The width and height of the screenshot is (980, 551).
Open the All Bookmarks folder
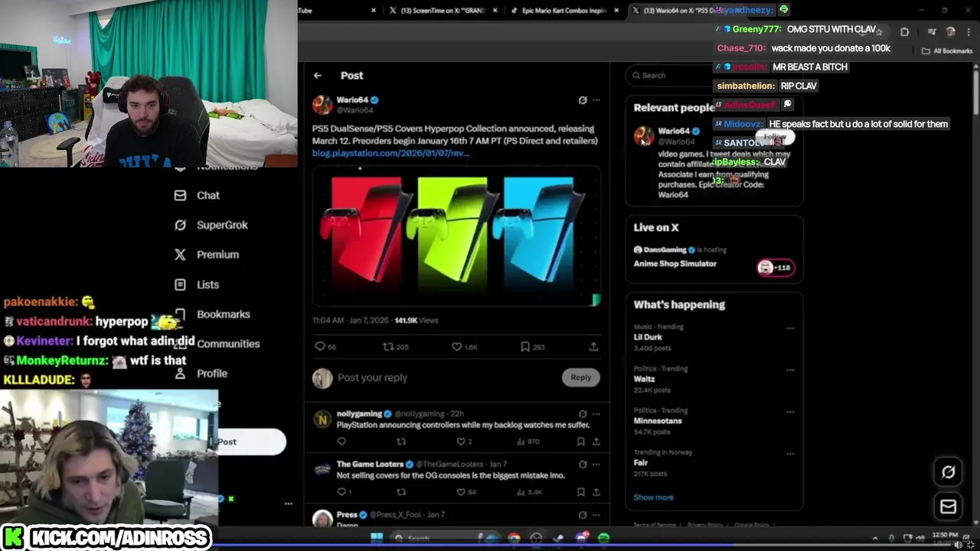947,51
